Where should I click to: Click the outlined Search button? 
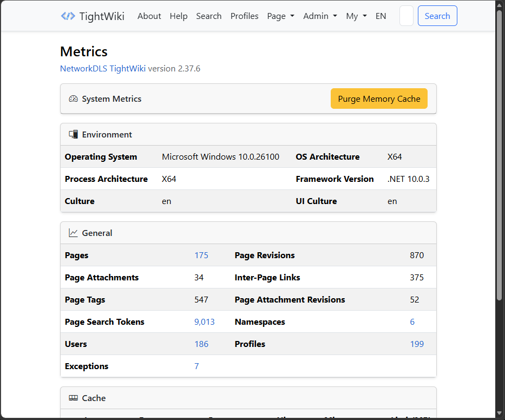coord(437,16)
